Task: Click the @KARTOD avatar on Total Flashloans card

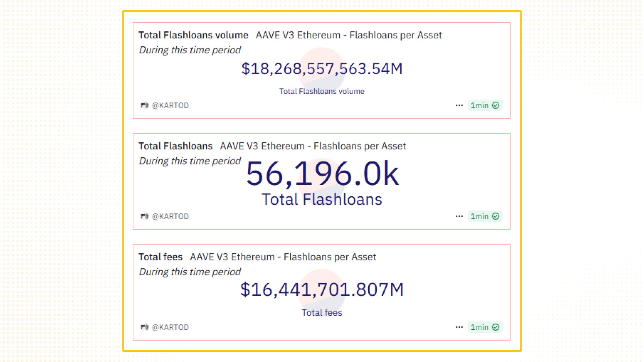Action: pyautogui.click(x=145, y=216)
